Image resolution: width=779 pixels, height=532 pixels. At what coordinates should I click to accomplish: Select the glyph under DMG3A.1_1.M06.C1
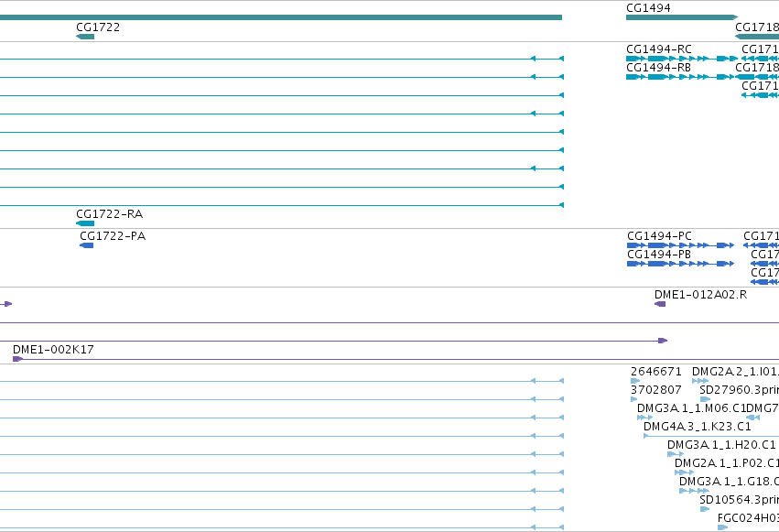(x=644, y=418)
